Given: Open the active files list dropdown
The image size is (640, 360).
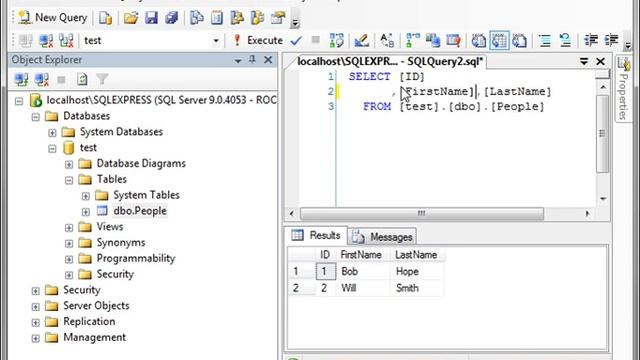Looking at the screenshot, I should point(584,62).
